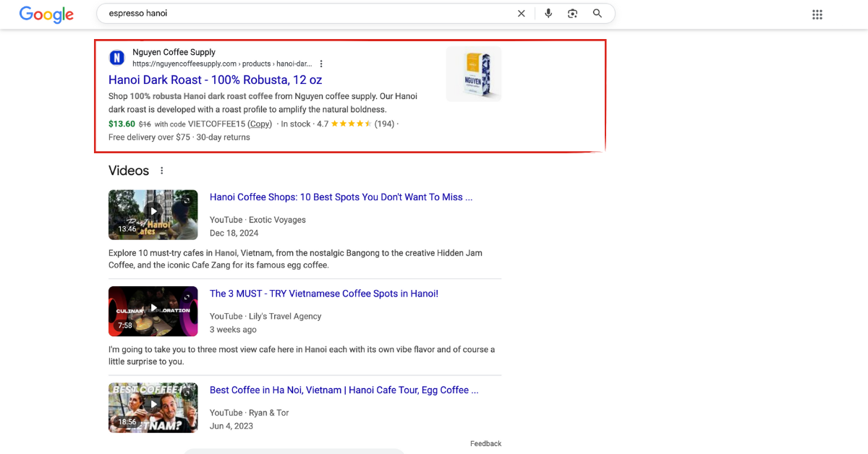The width and height of the screenshot is (868, 454).
Task: Clear the search query with the X icon
Action: point(522,13)
